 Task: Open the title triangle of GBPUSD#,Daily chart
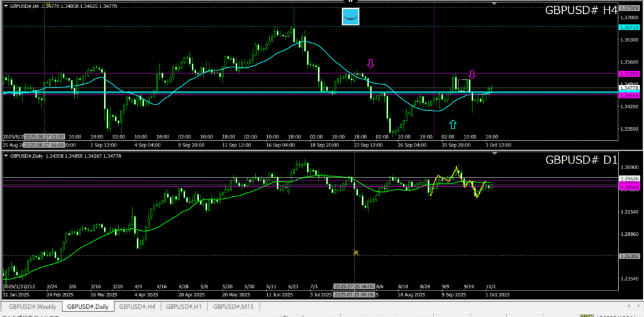tap(6, 155)
